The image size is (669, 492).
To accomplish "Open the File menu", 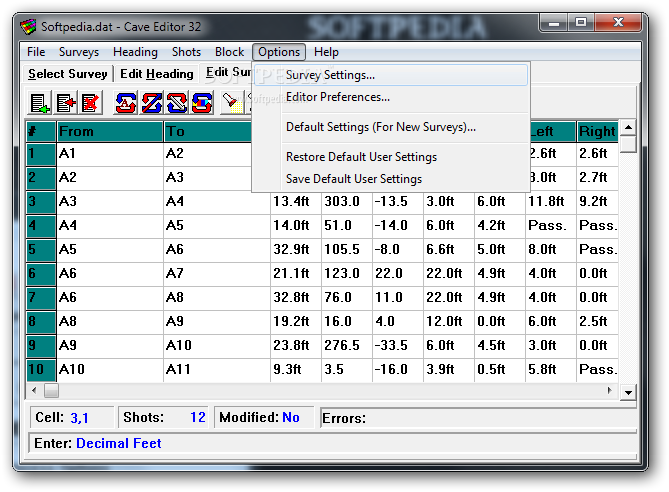I will [36, 52].
